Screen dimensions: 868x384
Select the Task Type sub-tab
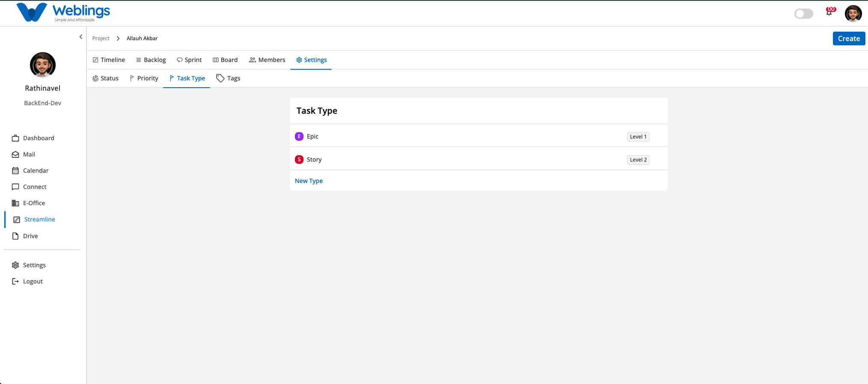[187, 78]
